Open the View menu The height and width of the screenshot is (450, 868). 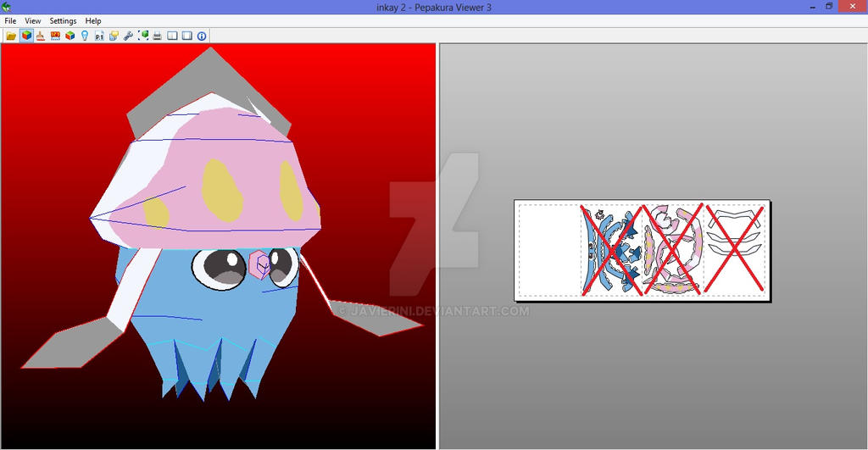33,21
